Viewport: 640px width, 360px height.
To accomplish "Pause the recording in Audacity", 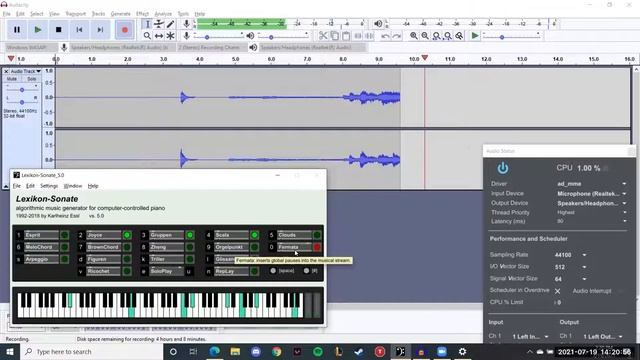I will click(17, 30).
